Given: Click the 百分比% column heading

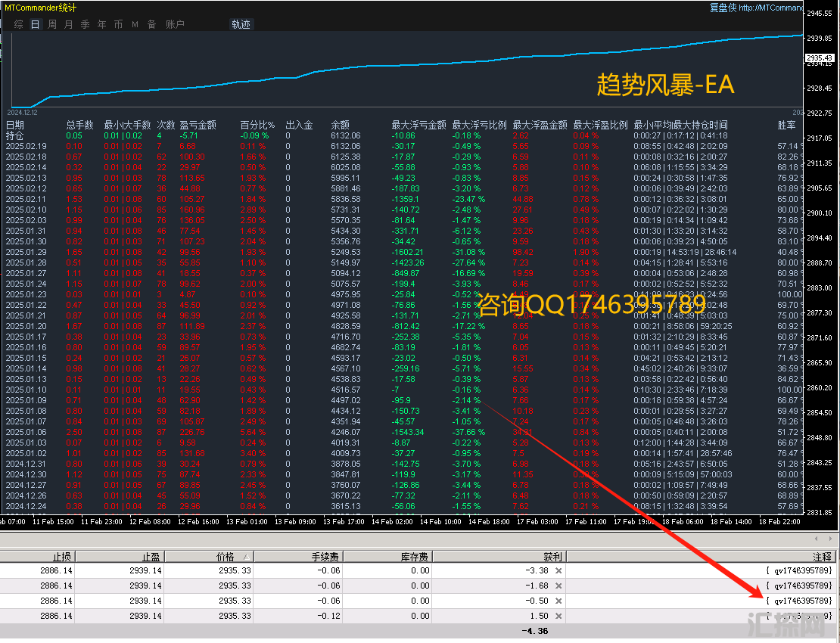Looking at the screenshot, I should (257, 125).
